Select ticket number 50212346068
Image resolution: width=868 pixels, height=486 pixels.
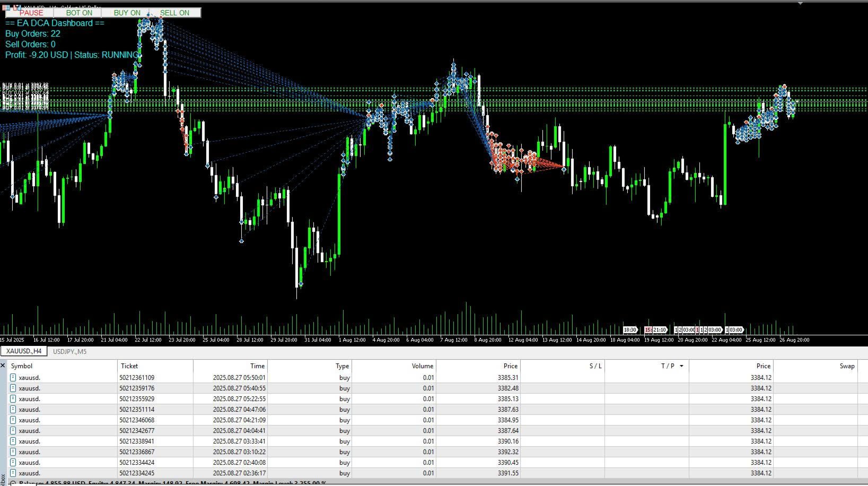pyautogui.click(x=137, y=420)
